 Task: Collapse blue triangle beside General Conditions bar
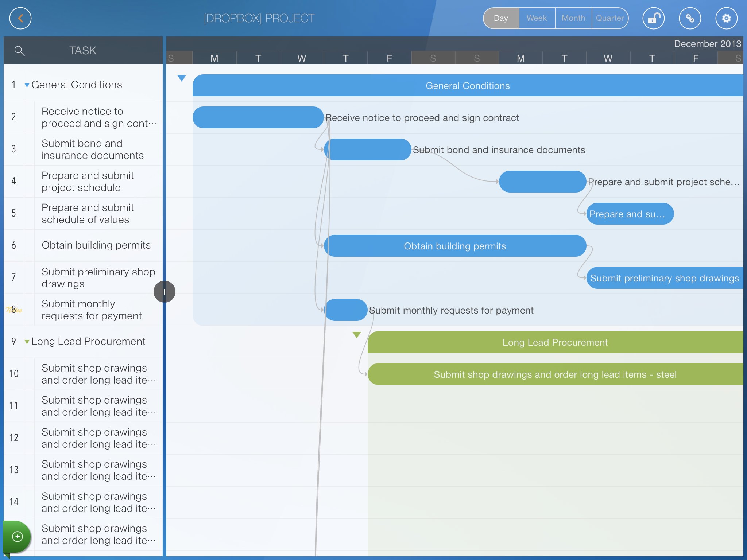181,78
